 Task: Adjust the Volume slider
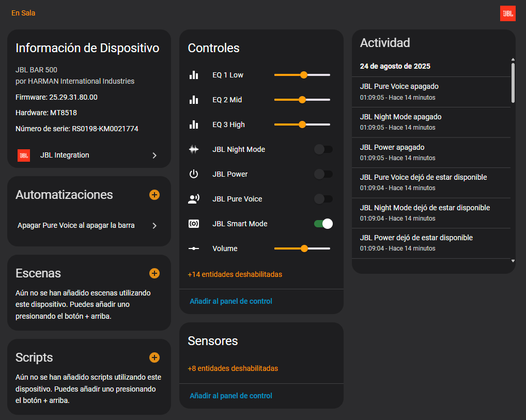304,248
